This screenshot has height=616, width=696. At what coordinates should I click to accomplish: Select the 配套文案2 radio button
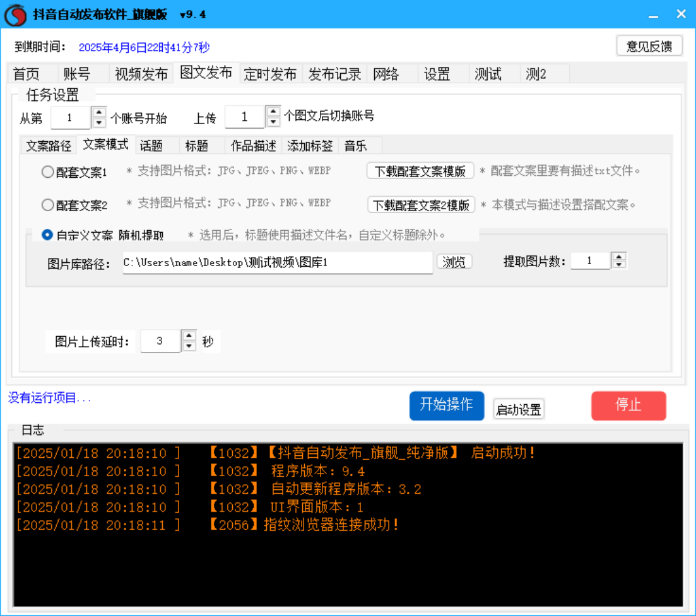[x=47, y=205]
